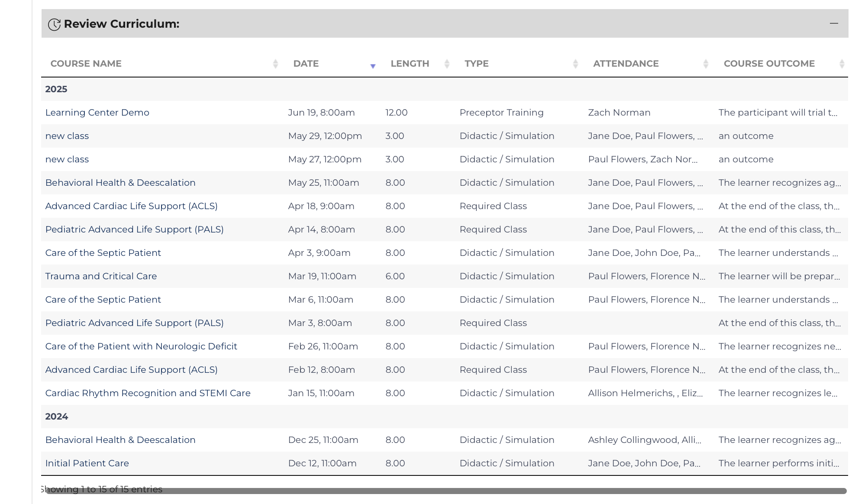
Task: Click the COURSE NAME column header
Action: click(86, 64)
